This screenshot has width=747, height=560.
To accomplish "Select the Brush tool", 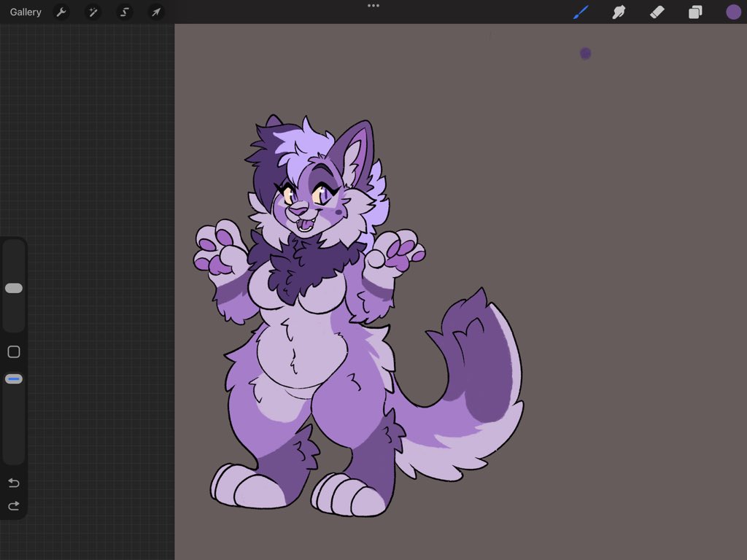I will [x=581, y=12].
